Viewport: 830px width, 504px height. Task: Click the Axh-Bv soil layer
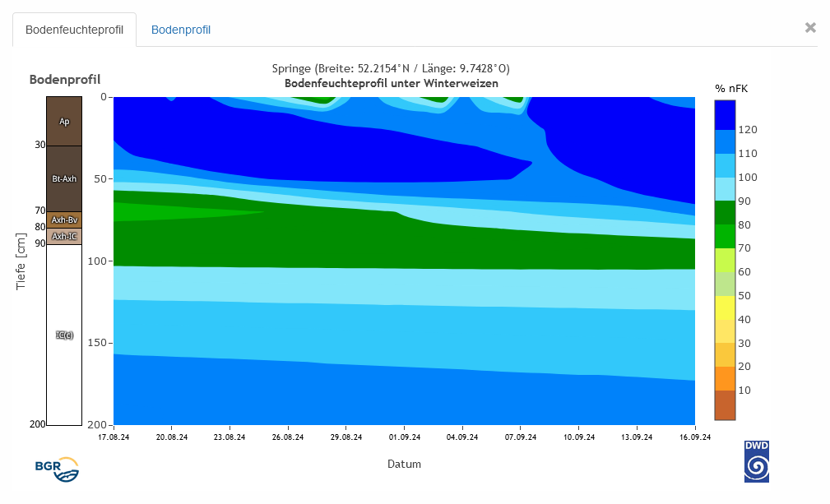tap(64, 220)
